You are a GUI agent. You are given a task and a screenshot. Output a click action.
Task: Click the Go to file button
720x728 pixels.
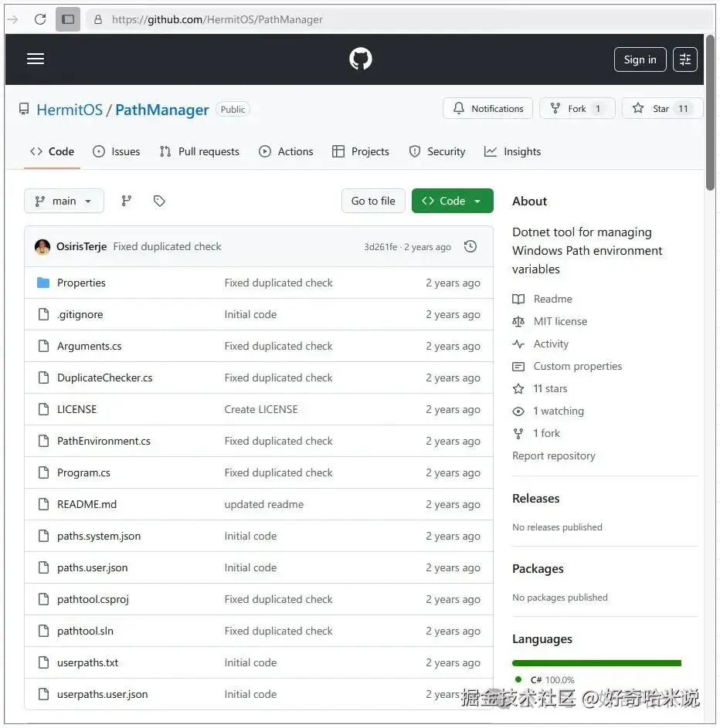tap(373, 201)
